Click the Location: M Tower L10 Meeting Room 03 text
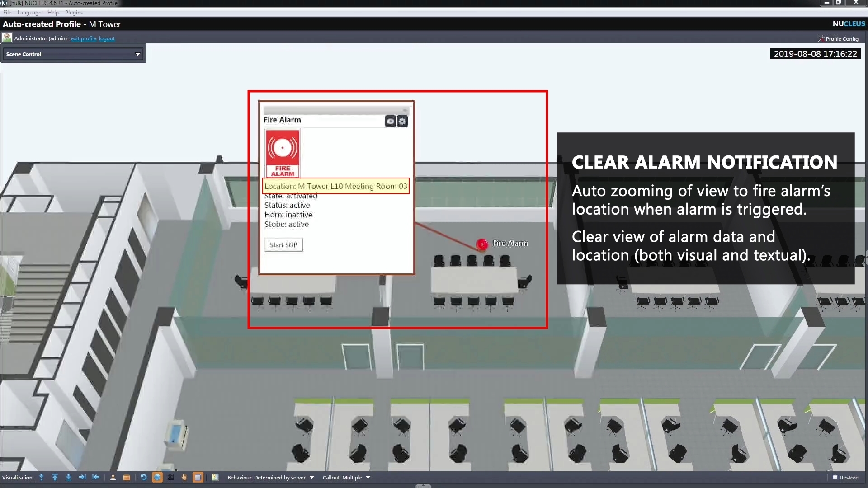Screen dimensions: 868x488 pos(336,186)
